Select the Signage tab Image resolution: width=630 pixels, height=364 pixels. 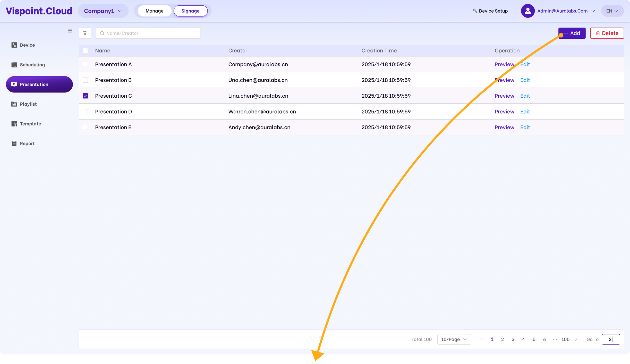(190, 11)
